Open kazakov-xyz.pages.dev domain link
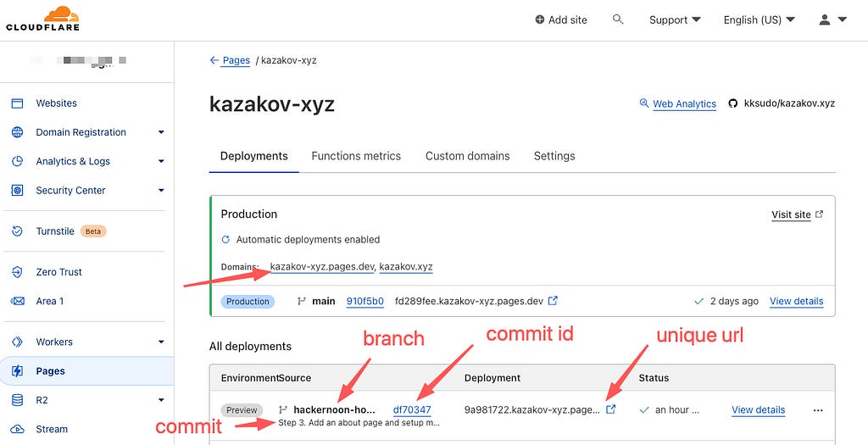 pos(322,267)
